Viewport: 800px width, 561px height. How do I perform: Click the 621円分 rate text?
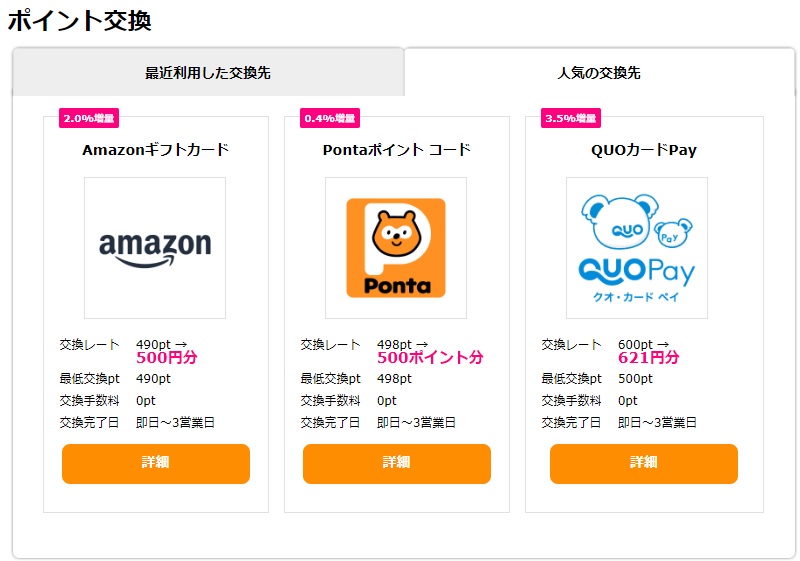click(x=648, y=358)
